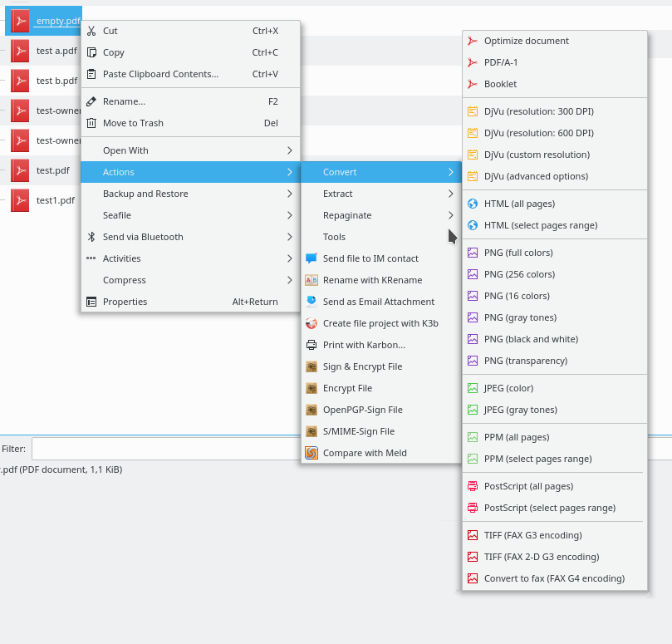Click the Send as Email Attachment icon
672x644 pixels.
311,302
